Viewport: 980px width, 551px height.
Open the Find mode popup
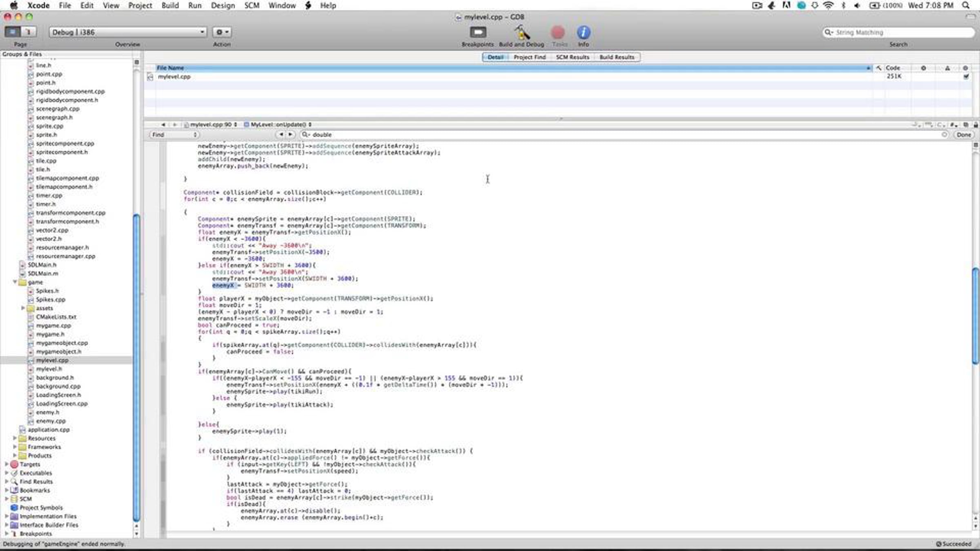pyautogui.click(x=174, y=135)
